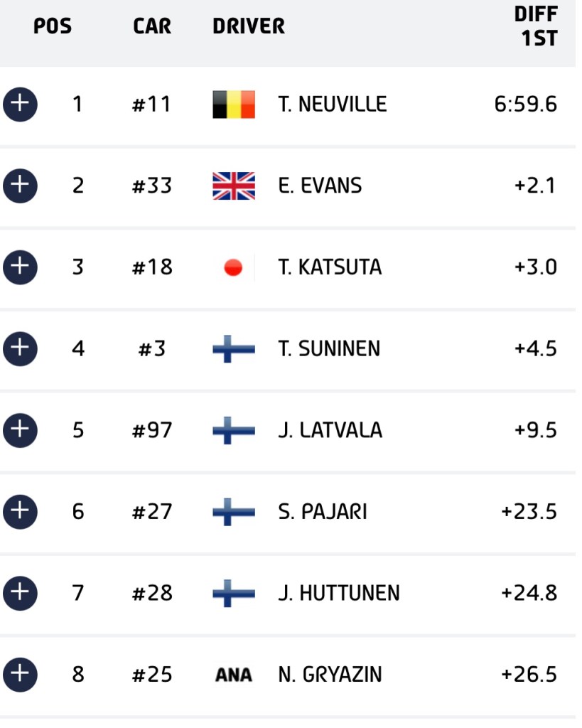Click the CAR column header
This screenshot has width=582, height=728.
coord(152,26)
